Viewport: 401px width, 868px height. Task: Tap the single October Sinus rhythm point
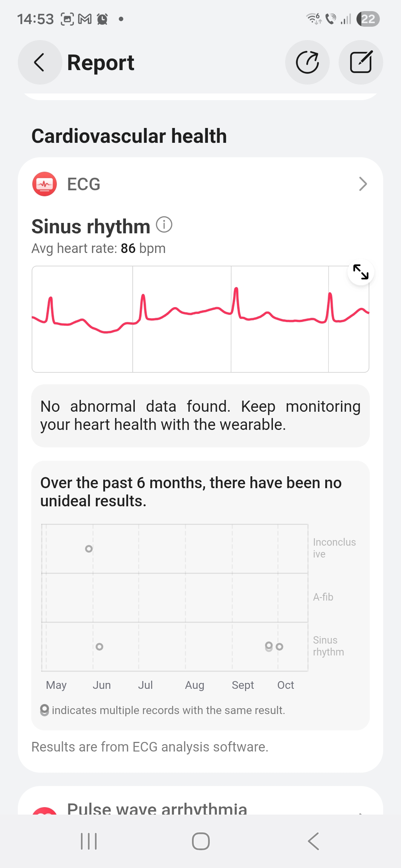click(x=280, y=647)
